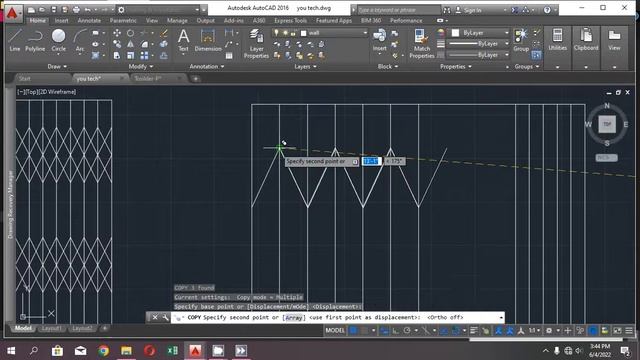Image resolution: width=640 pixels, height=360 pixels.
Task: Open the Insert ribbon tab
Action: (x=62, y=20)
